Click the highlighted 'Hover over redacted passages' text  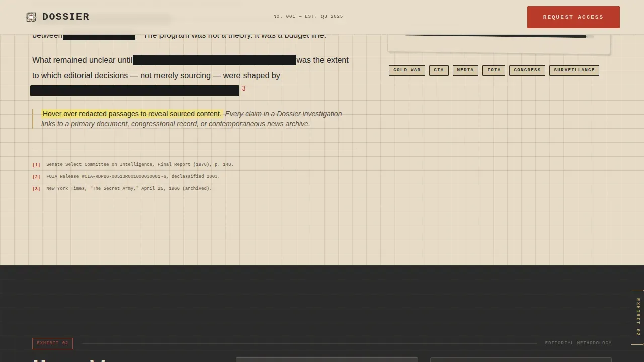(x=132, y=114)
